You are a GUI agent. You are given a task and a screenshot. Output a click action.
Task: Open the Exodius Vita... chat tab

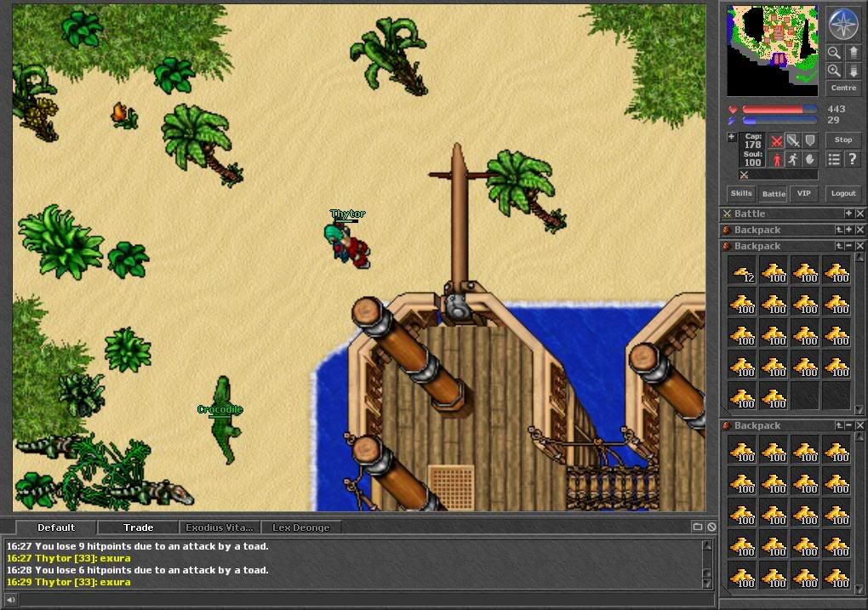pyautogui.click(x=220, y=527)
